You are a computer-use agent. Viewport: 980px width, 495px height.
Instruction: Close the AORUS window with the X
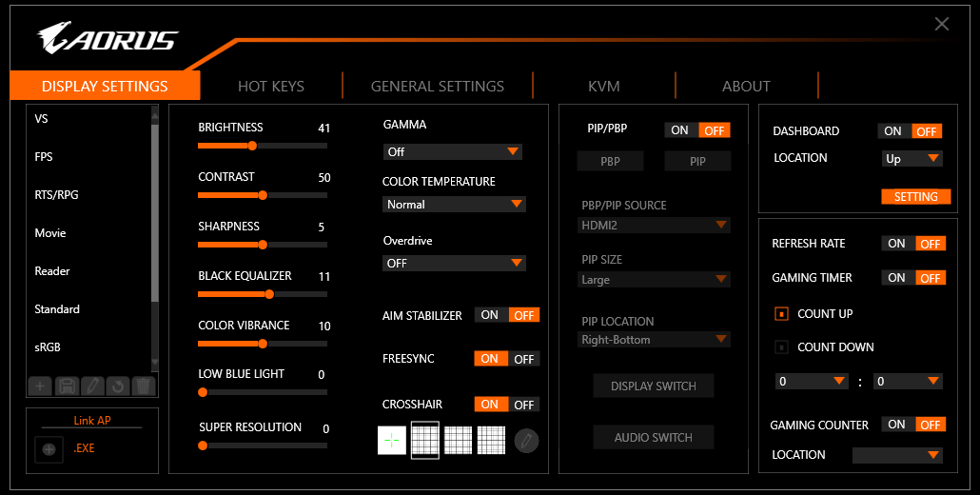point(941,25)
